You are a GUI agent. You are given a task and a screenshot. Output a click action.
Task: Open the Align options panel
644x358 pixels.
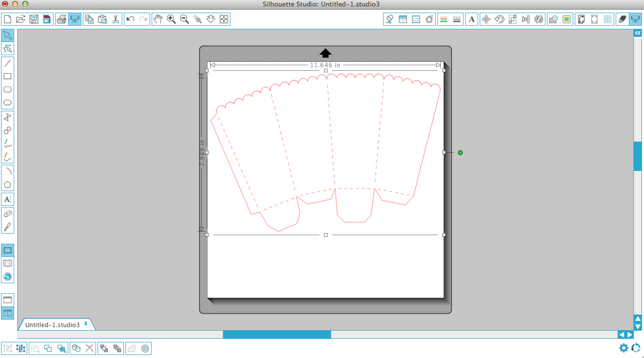[526, 19]
